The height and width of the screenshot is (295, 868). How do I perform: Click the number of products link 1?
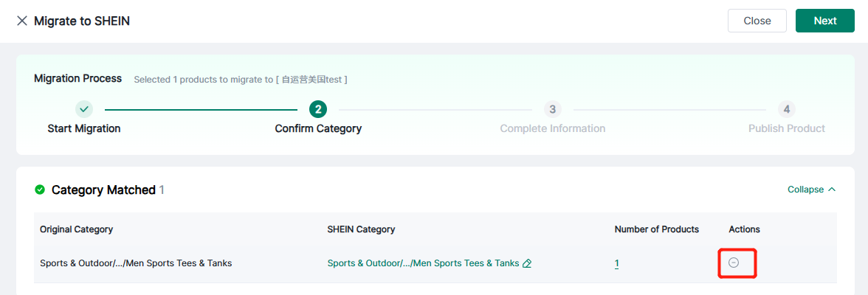click(x=617, y=263)
